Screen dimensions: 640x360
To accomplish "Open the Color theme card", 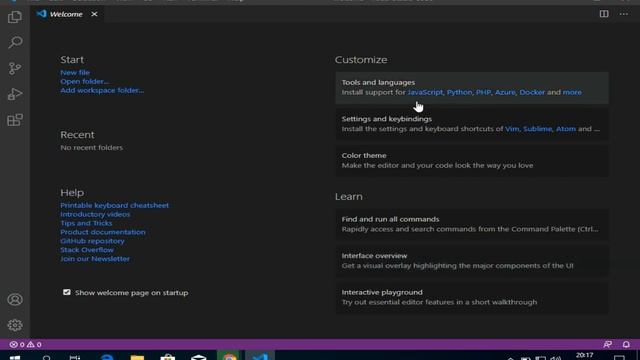I will click(x=472, y=161).
